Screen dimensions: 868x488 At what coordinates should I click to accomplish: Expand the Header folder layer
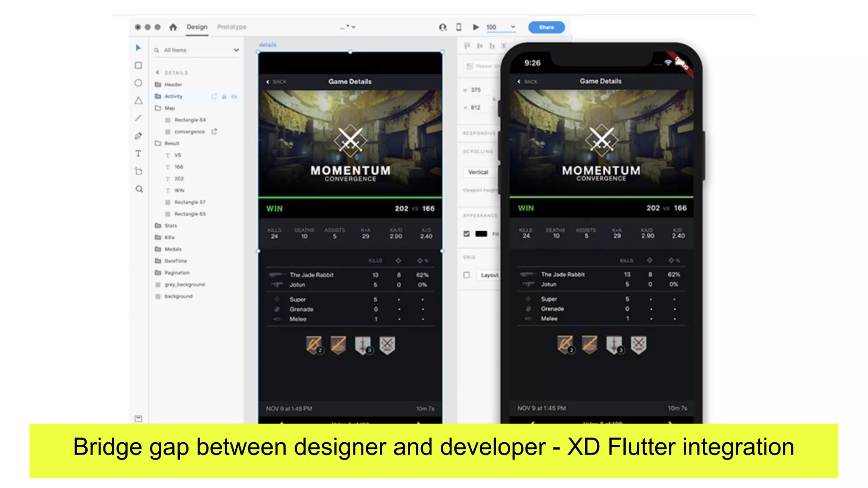(158, 84)
